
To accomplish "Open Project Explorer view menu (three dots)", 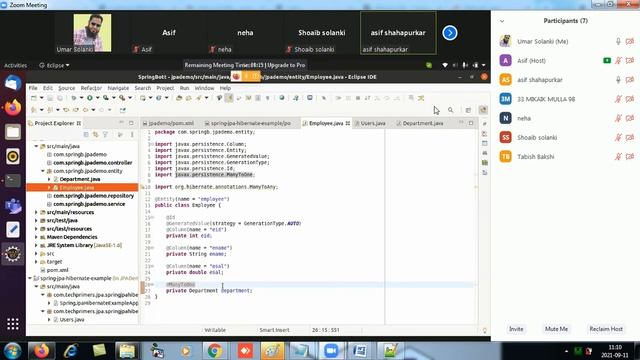I will pos(132,134).
